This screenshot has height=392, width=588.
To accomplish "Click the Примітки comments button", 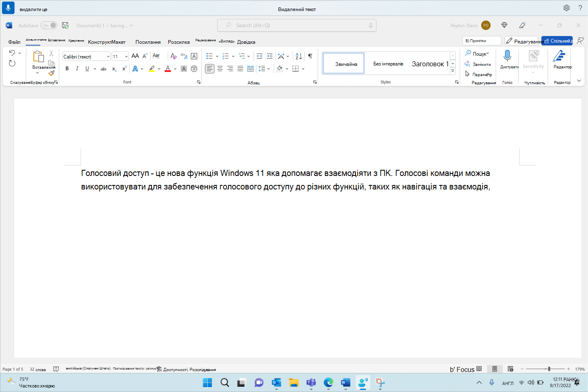I will (482, 41).
